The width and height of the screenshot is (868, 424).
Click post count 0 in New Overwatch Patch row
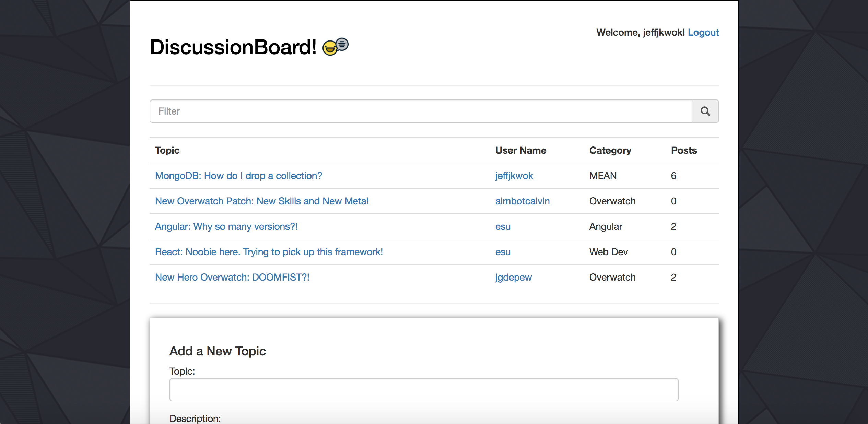pos(673,201)
